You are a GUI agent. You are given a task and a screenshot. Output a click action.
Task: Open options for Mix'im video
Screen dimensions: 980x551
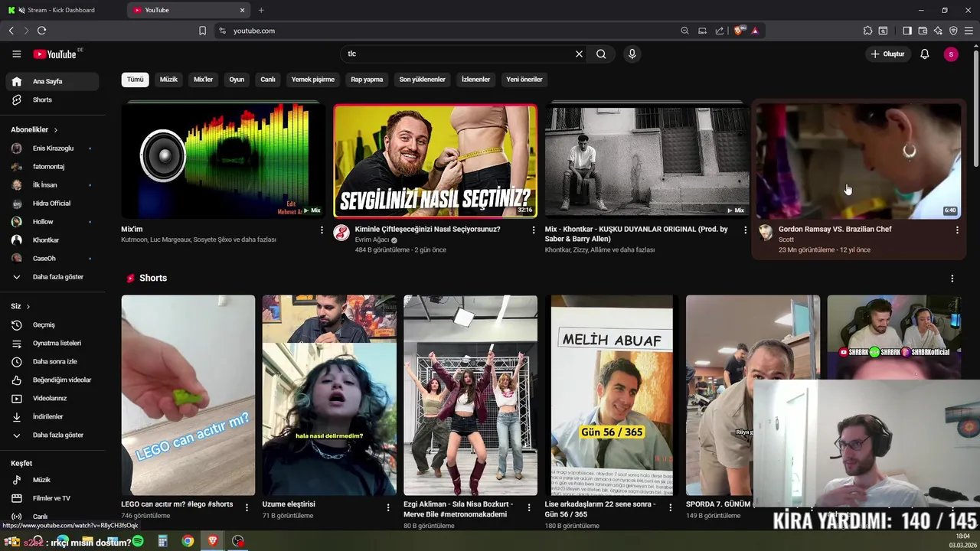click(322, 230)
